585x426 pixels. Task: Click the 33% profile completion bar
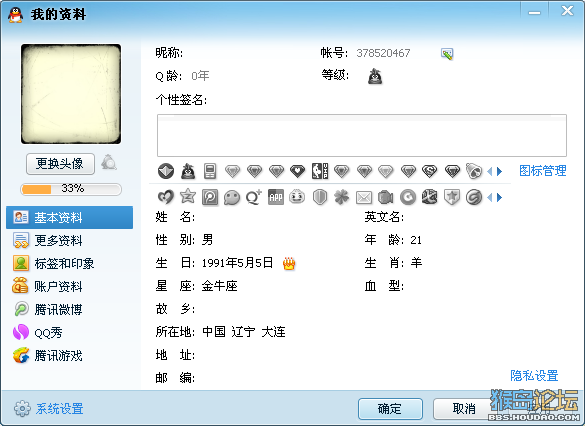pos(71,189)
